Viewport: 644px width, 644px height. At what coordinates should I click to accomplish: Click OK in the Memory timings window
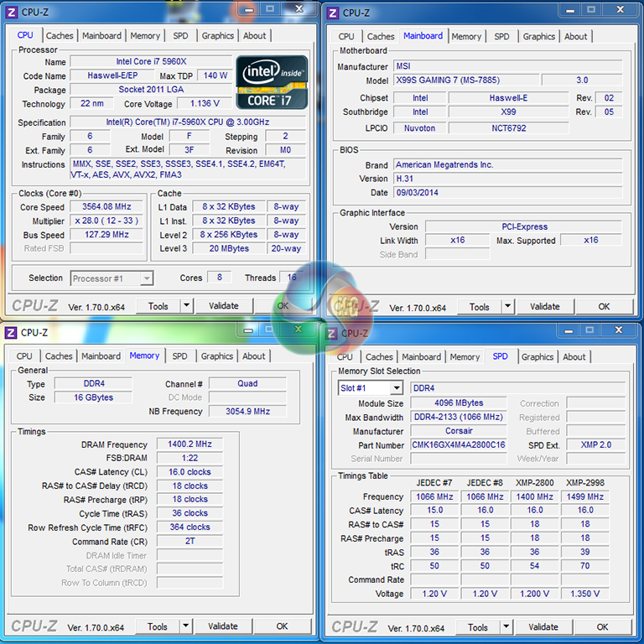click(x=283, y=626)
